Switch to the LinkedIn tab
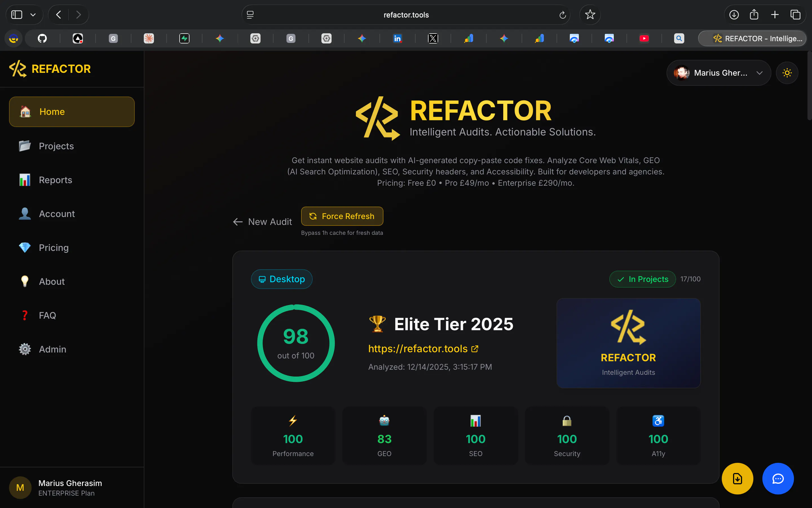Screen dimensions: 812x508 click(x=398, y=38)
